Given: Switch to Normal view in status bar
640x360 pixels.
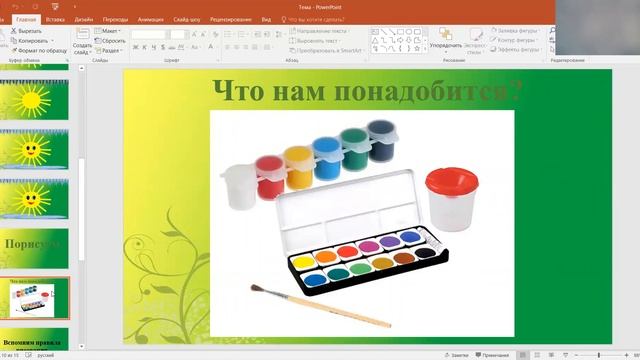Looking at the screenshot, I should pos(522,355).
